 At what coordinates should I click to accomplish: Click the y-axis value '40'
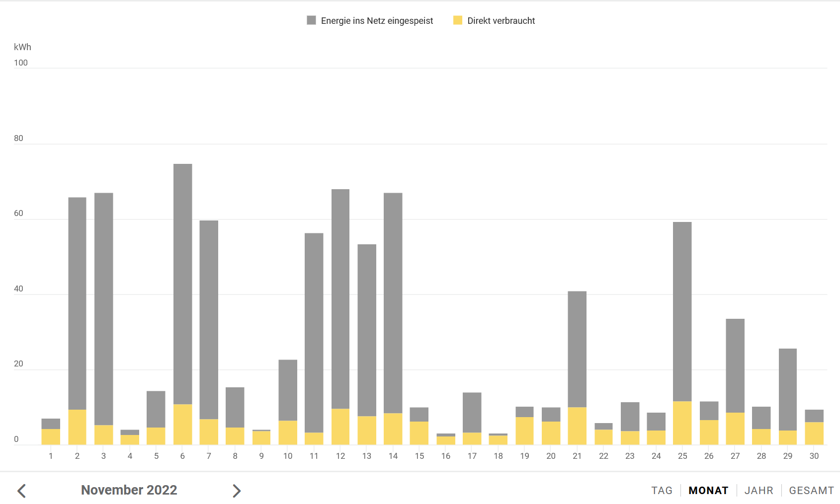click(18, 288)
